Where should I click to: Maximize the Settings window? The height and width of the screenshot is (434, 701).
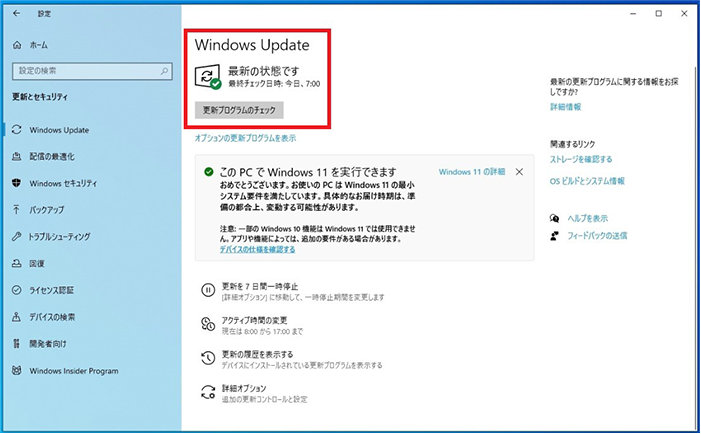659,14
